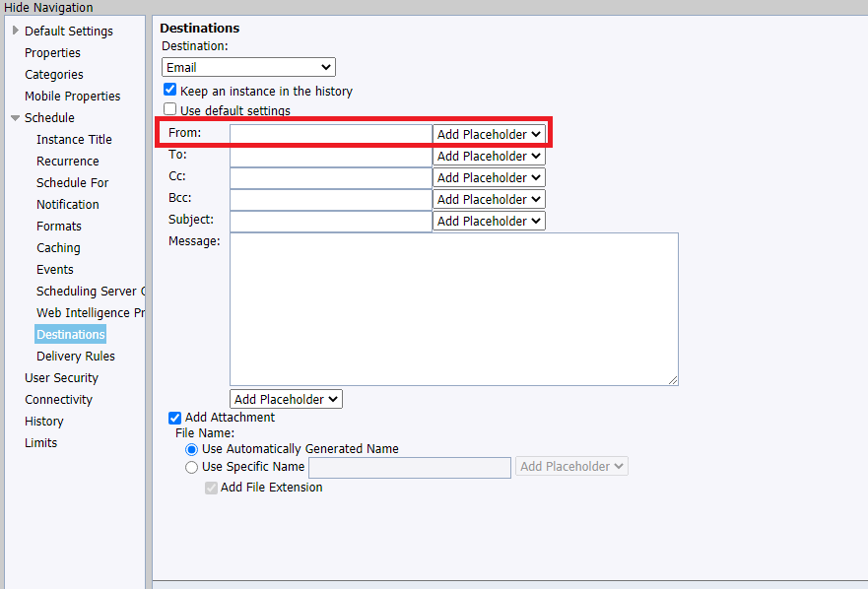Expand the Default Settings tree arrow

click(x=16, y=31)
